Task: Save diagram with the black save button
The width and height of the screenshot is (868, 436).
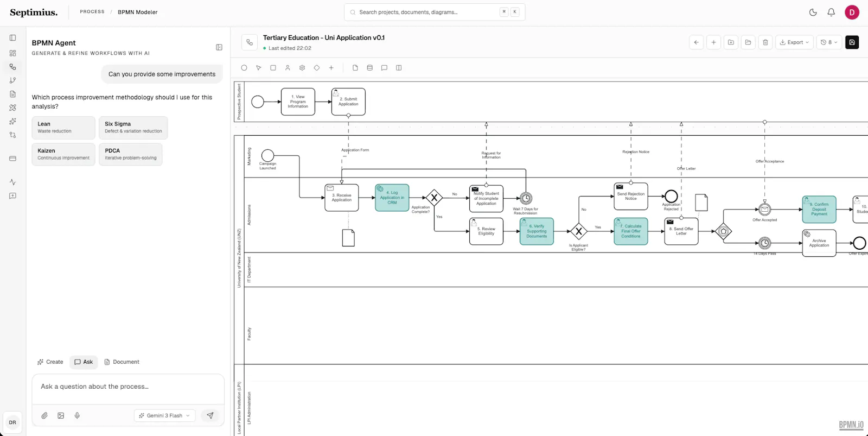Action: coord(852,42)
